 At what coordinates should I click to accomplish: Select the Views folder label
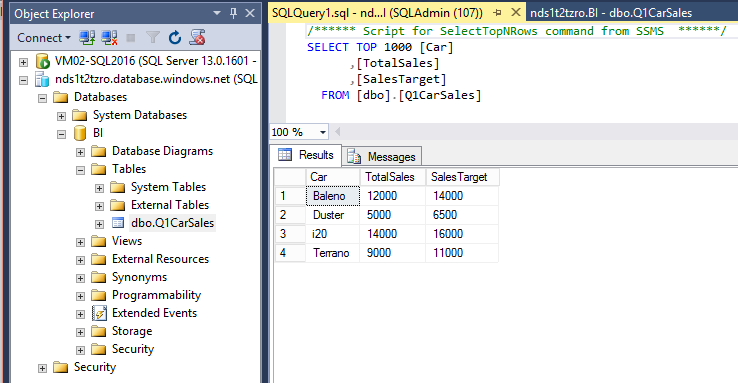127,241
